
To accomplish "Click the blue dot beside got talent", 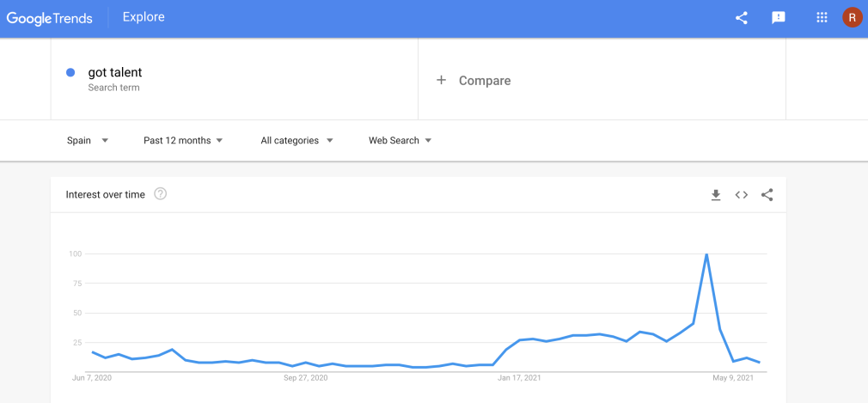I will (x=70, y=72).
